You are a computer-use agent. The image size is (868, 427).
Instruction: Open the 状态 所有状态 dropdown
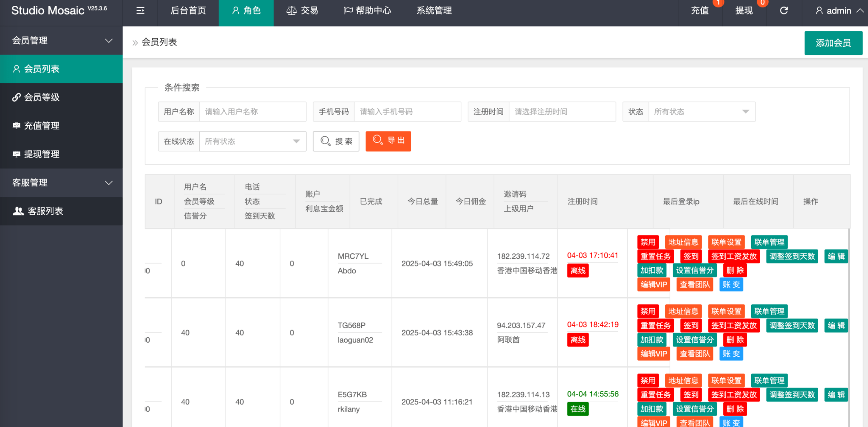(x=701, y=112)
